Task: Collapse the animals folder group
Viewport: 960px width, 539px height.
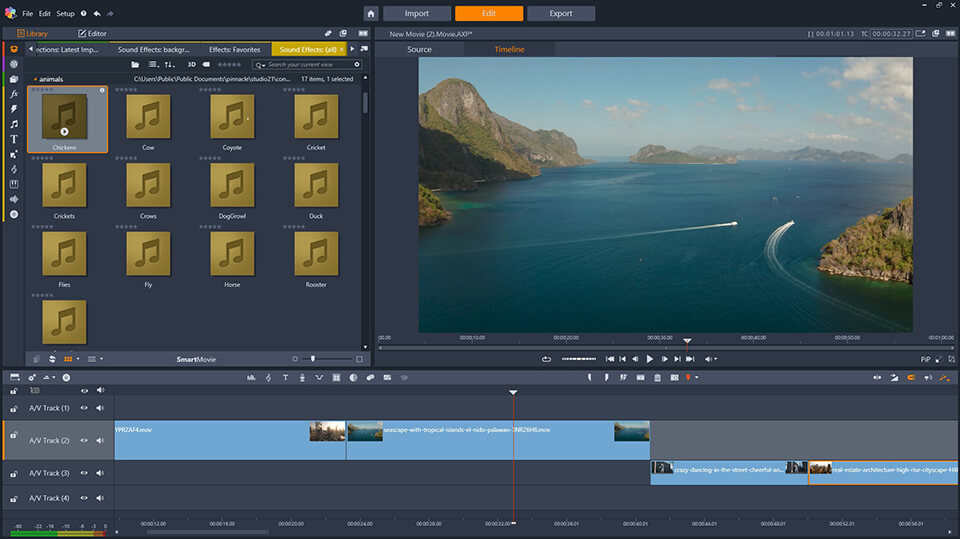Action: pyautogui.click(x=35, y=79)
